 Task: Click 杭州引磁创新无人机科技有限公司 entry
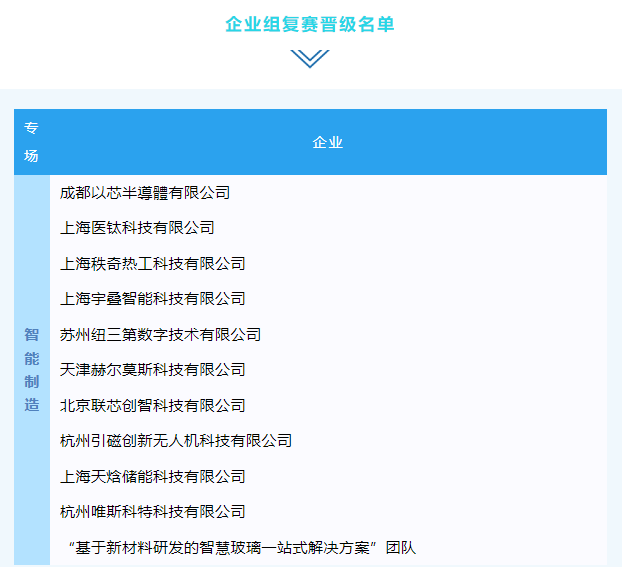(x=176, y=441)
